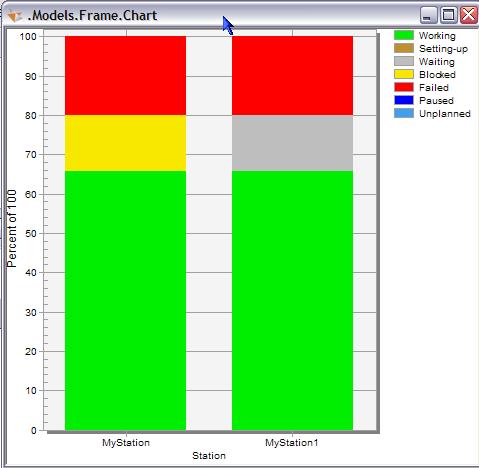This screenshot has width=479, height=468.
Task: Click the app icon in title bar
Action: click(x=15, y=15)
